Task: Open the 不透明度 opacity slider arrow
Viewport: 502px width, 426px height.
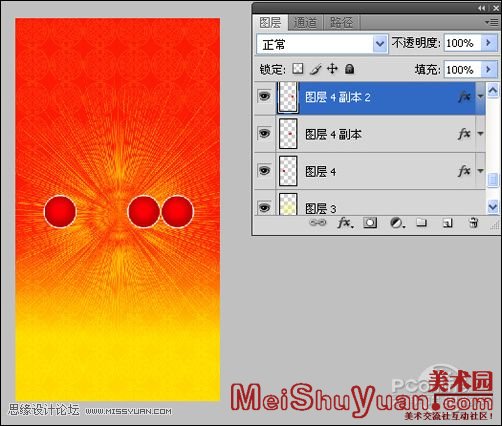Action: (489, 43)
